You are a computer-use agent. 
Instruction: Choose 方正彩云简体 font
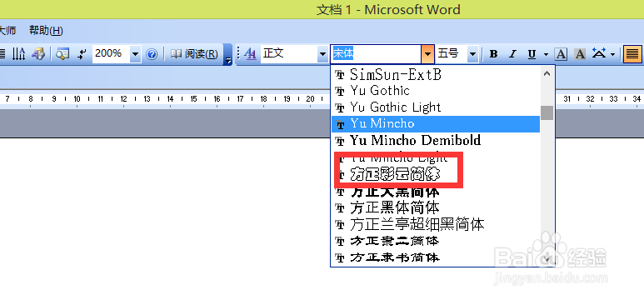(x=436, y=175)
